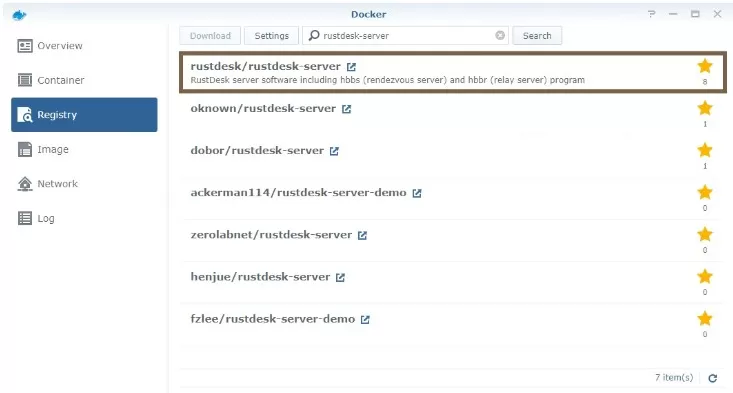Viewport: 733px width, 393px height.
Task: Click the 7 item(s) count label
Action: (674, 377)
